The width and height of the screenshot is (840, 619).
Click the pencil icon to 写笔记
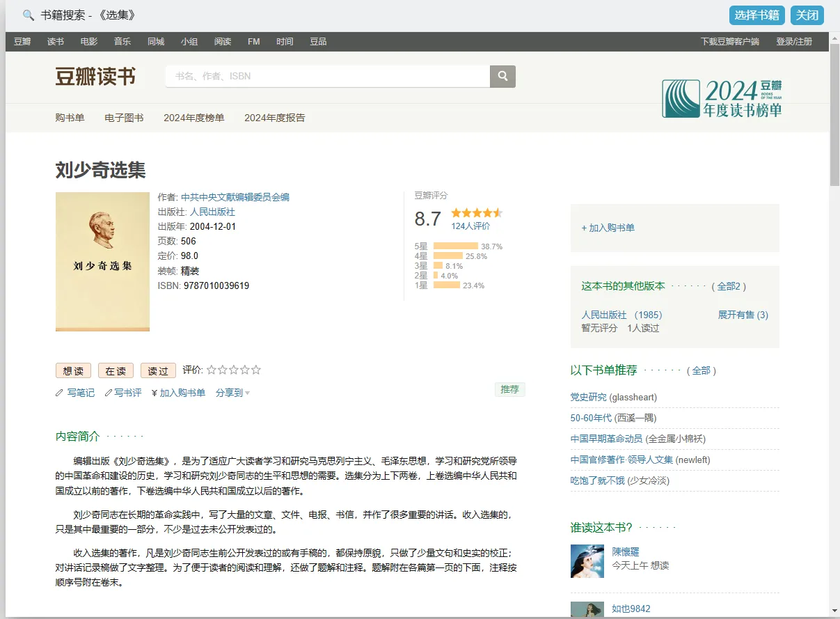tap(60, 393)
